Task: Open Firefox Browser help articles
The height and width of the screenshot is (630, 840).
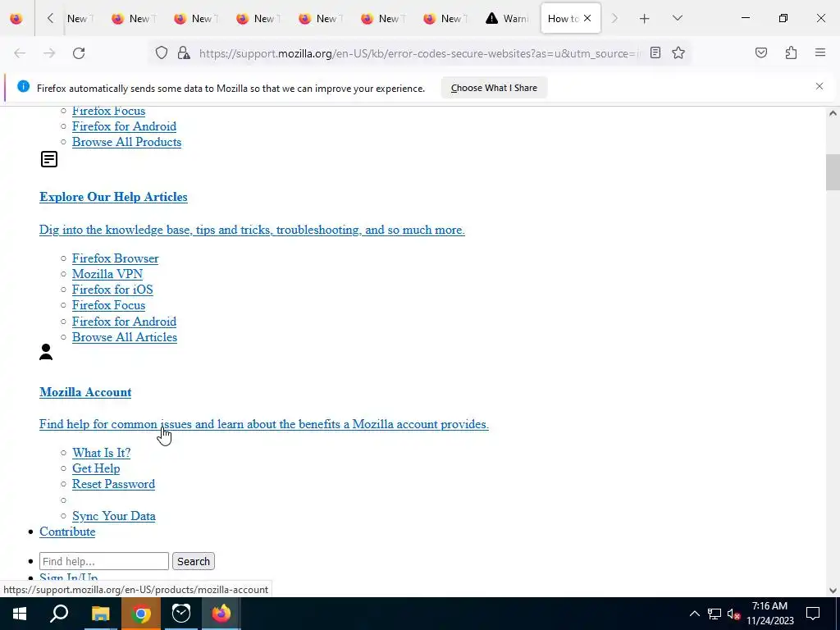Action: 116,258
